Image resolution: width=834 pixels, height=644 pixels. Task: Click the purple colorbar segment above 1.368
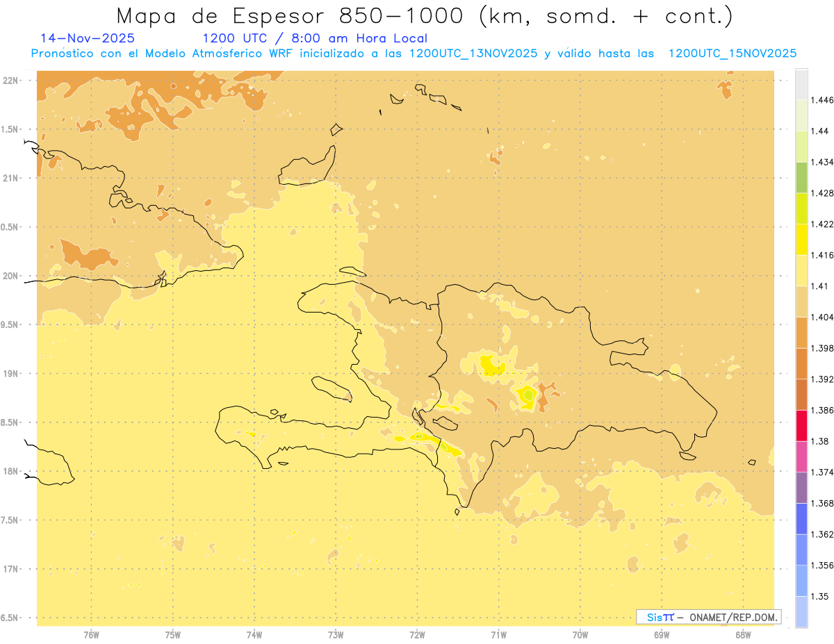801,488
